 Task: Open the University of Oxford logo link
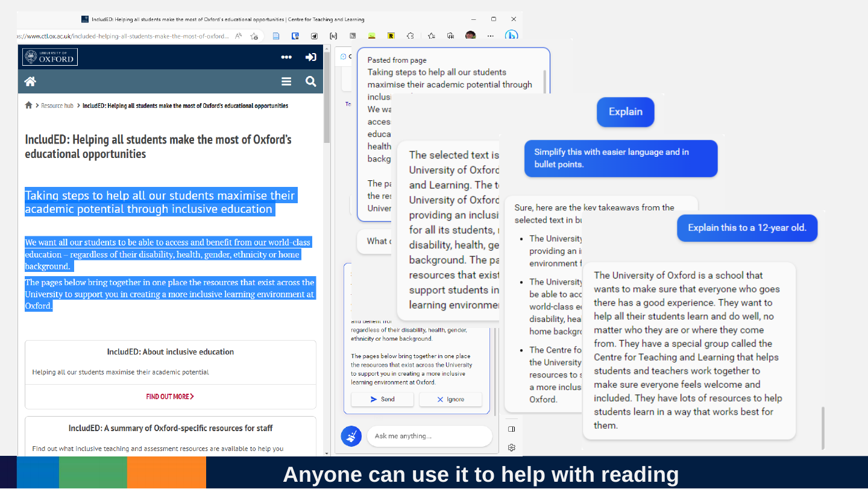pos(50,57)
